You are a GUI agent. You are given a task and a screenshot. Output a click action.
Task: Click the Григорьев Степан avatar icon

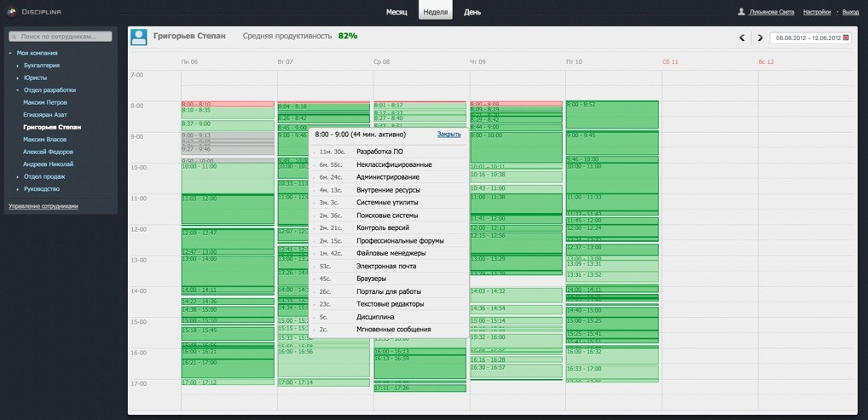pos(139,37)
